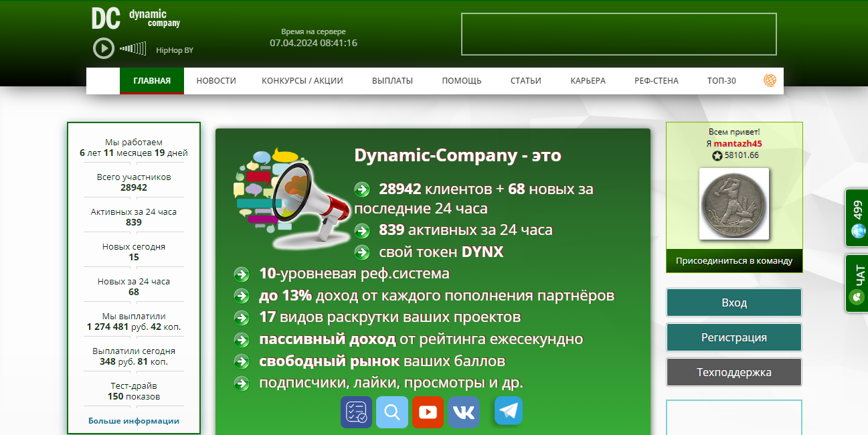
Task: Open the YouTube icon
Action: pos(428,412)
